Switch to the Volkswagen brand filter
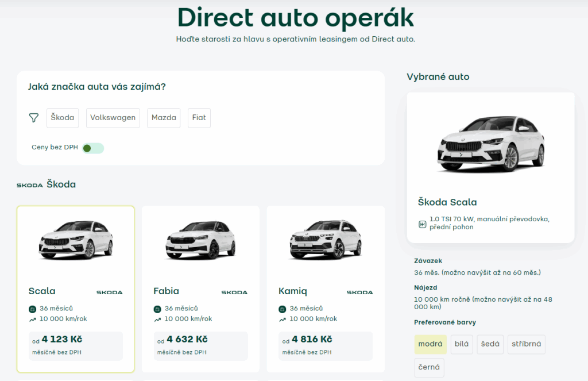 (113, 117)
